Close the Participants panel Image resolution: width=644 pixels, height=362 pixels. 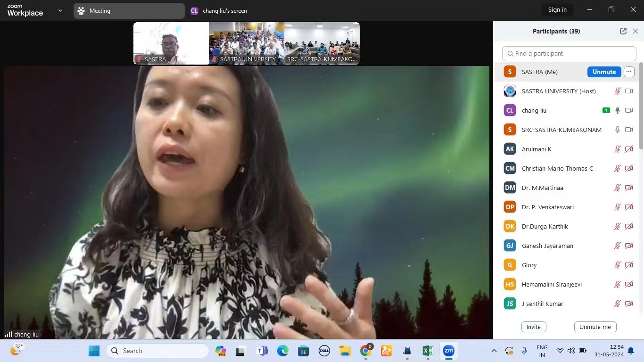(x=636, y=31)
